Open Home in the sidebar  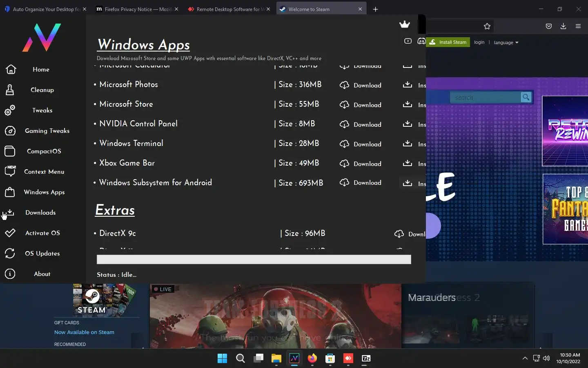coord(41,70)
